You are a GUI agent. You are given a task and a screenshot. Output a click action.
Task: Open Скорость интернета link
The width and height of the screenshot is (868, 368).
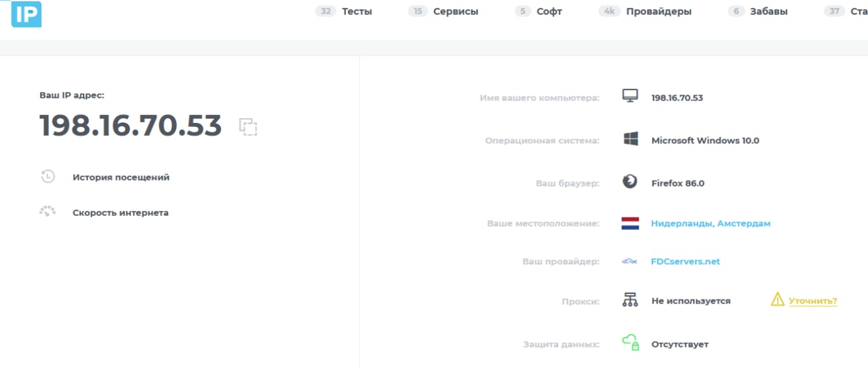point(121,213)
